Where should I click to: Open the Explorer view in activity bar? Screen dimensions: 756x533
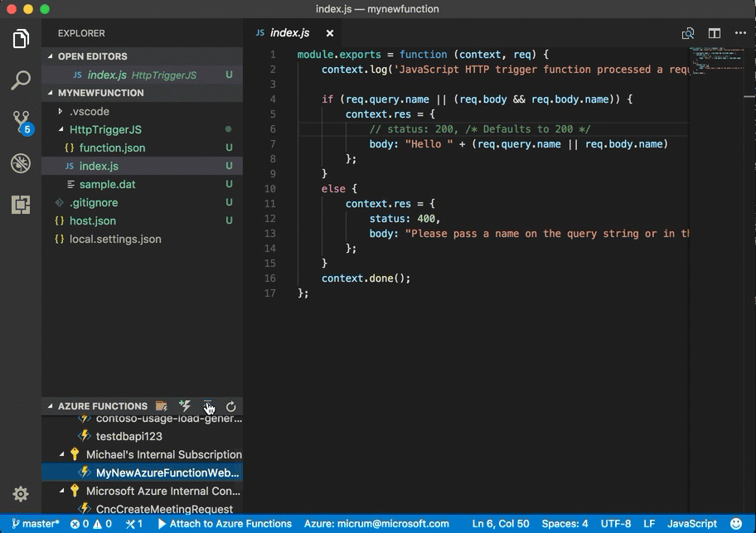[21, 39]
